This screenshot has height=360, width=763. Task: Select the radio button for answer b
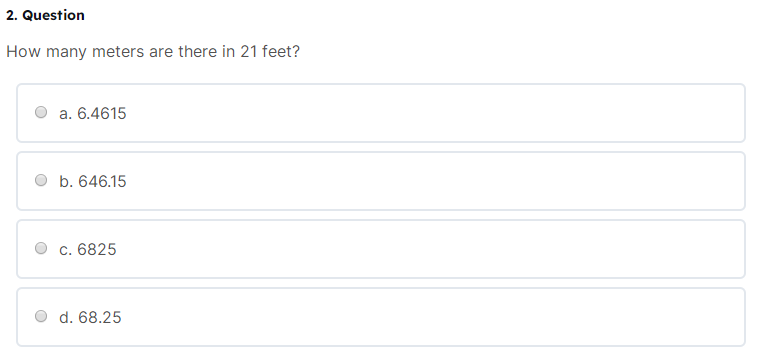point(41,180)
